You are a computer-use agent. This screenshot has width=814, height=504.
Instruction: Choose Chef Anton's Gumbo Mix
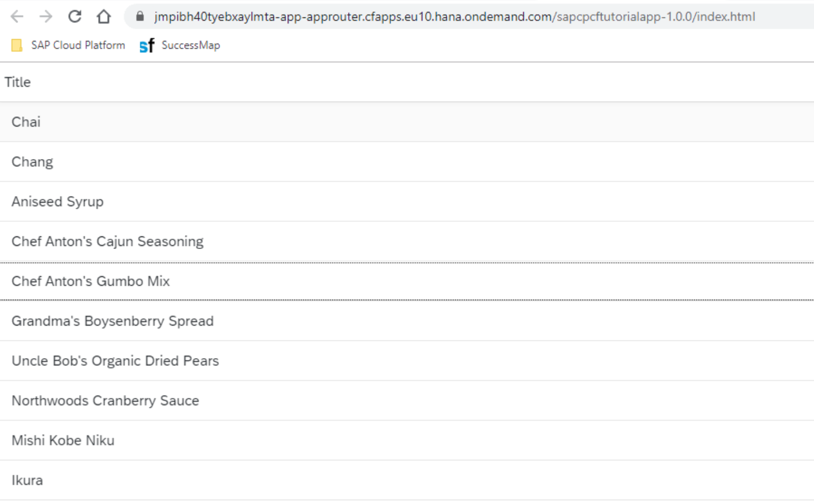click(x=407, y=281)
